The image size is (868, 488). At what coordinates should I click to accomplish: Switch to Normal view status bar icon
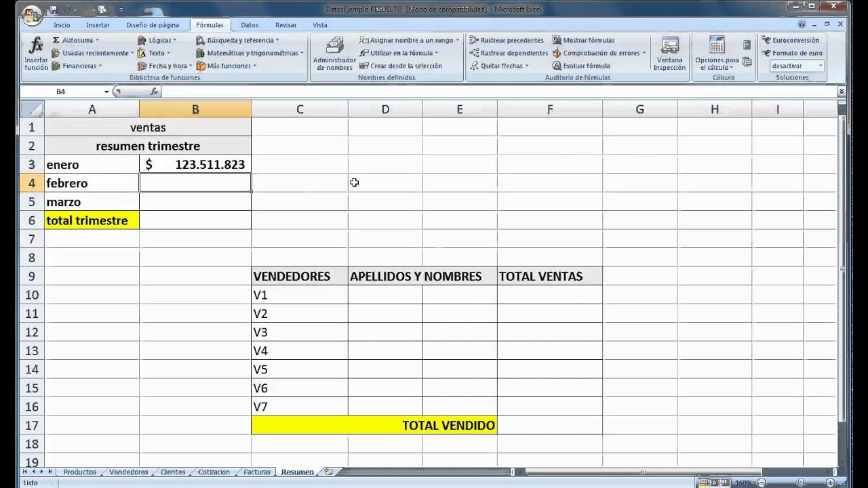tap(703, 483)
